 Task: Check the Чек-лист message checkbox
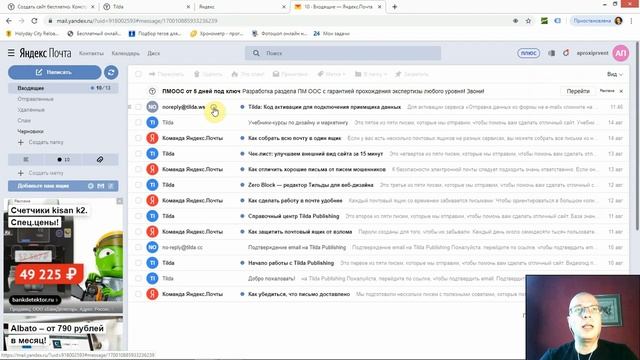pyautogui.click(x=138, y=154)
